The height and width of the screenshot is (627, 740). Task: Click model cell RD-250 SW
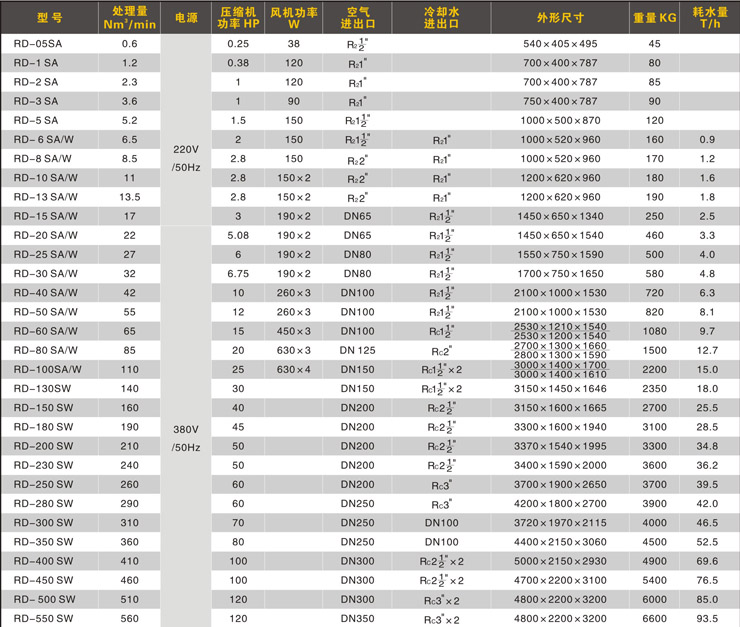pyautogui.click(x=43, y=485)
